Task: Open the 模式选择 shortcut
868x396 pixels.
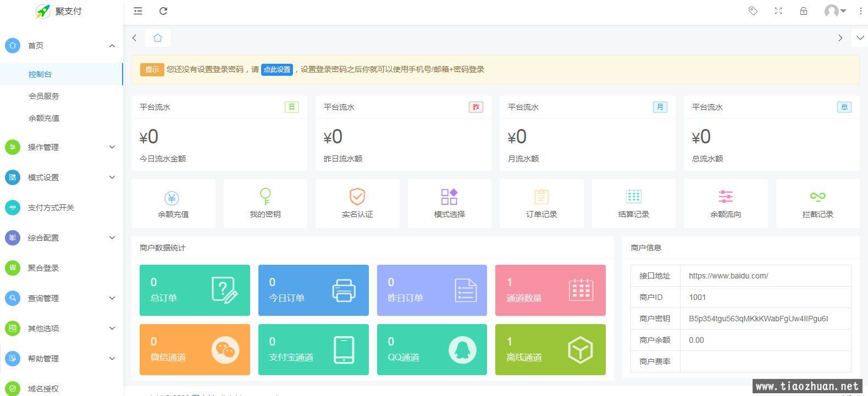Action: 449,203
